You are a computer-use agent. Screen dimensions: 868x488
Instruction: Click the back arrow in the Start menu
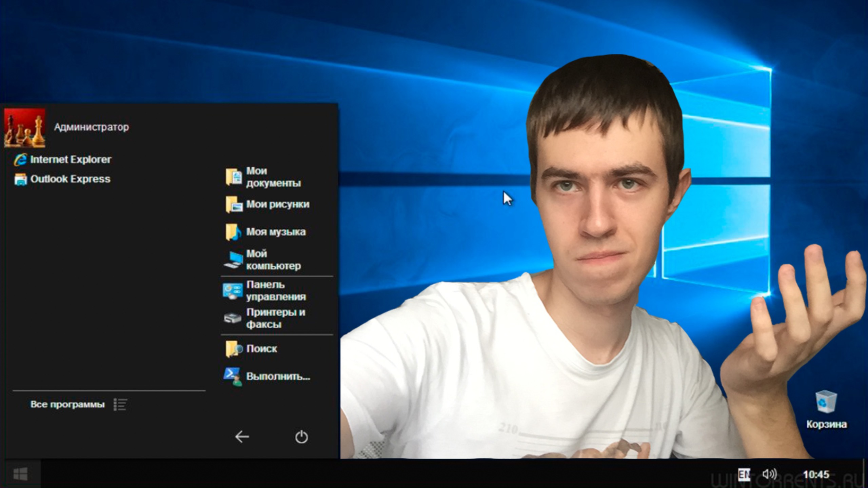pyautogui.click(x=242, y=438)
